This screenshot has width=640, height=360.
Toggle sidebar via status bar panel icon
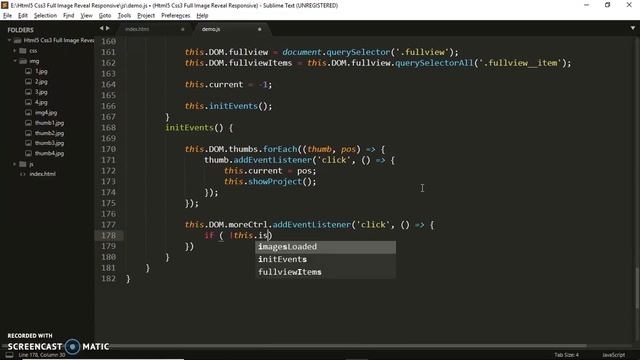tap(9, 355)
